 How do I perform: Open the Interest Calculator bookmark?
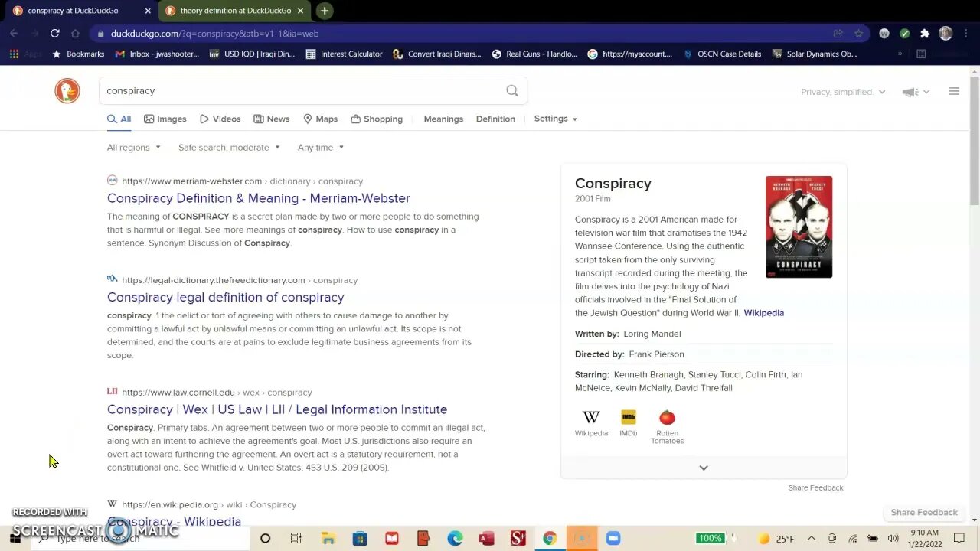point(344,54)
